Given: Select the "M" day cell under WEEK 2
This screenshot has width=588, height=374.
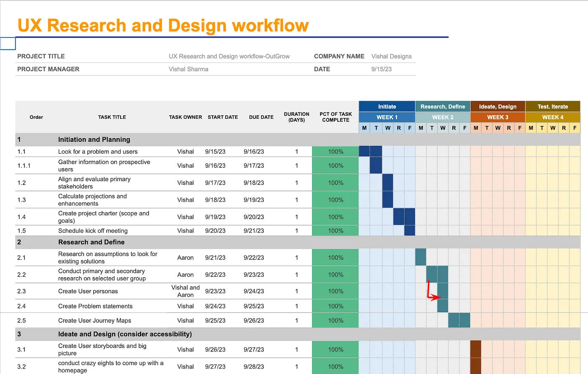Looking at the screenshot, I should tap(420, 128).
